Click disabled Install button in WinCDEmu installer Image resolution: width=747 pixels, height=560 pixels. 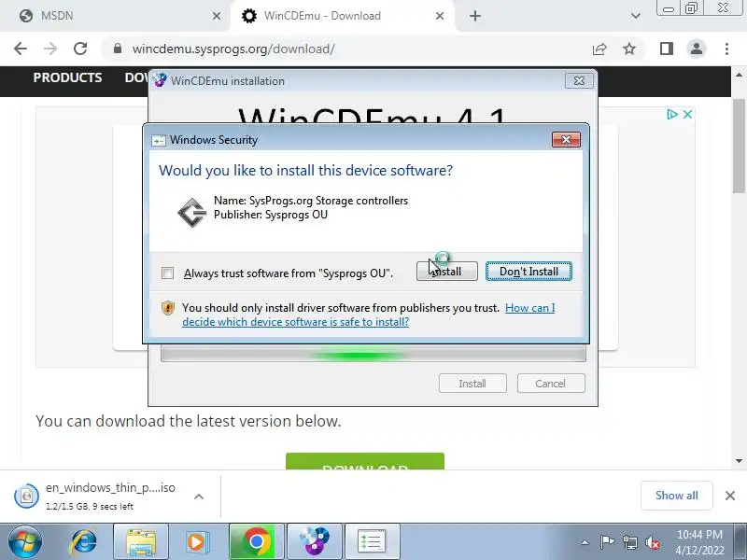pyautogui.click(x=472, y=384)
